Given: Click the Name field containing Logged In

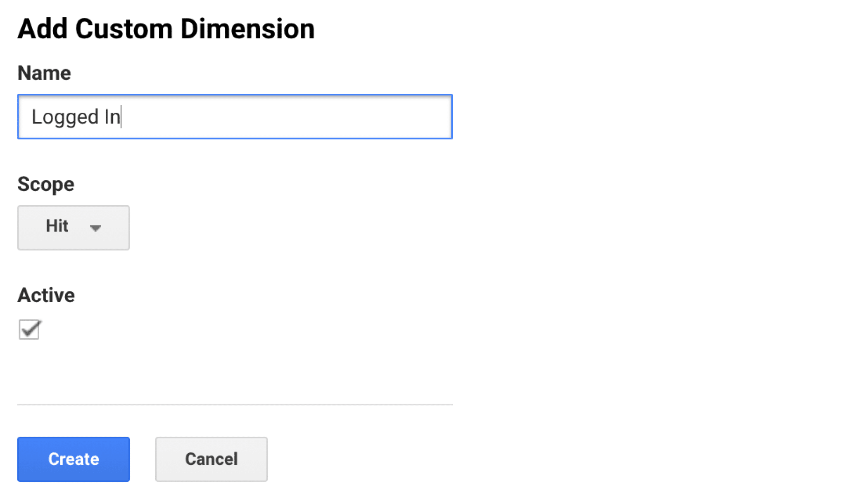Looking at the screenshot, I should click(x=235, y=116).
